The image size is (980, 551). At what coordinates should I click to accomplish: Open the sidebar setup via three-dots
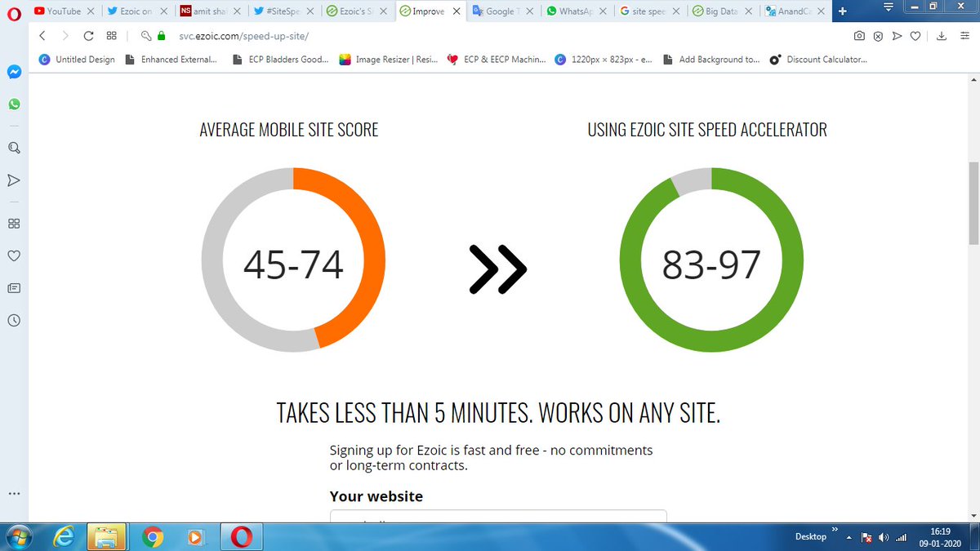pyautogui.click(x=14, y=493)
